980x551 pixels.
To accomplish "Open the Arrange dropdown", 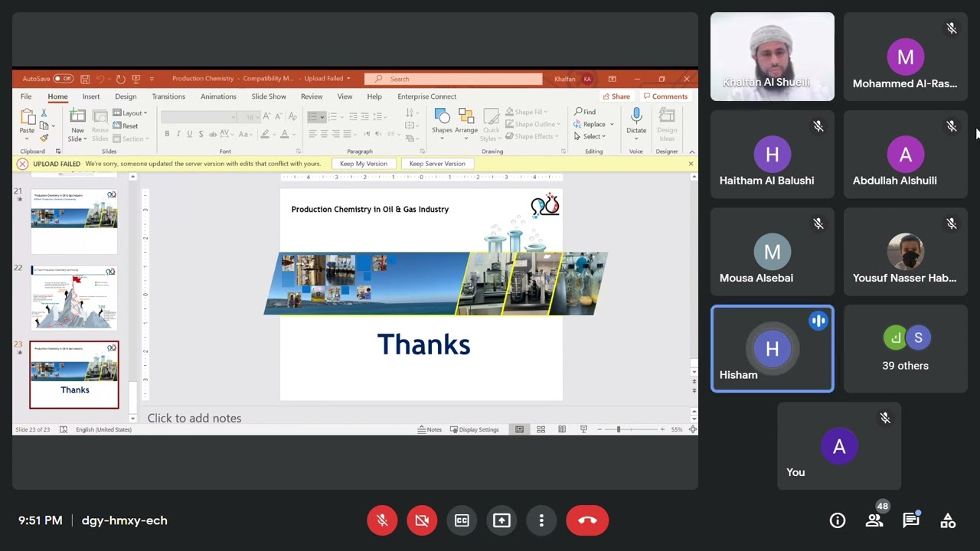I will pyautogui.click(x=466, y=125).
